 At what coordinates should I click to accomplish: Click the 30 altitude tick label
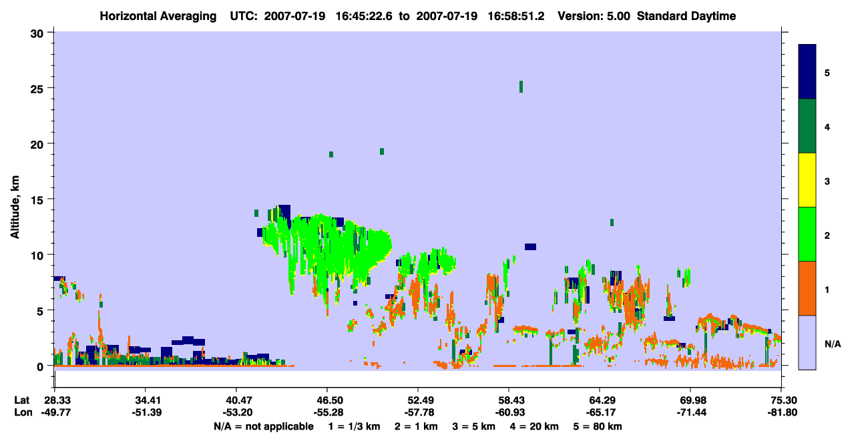(x=39, y=33)
